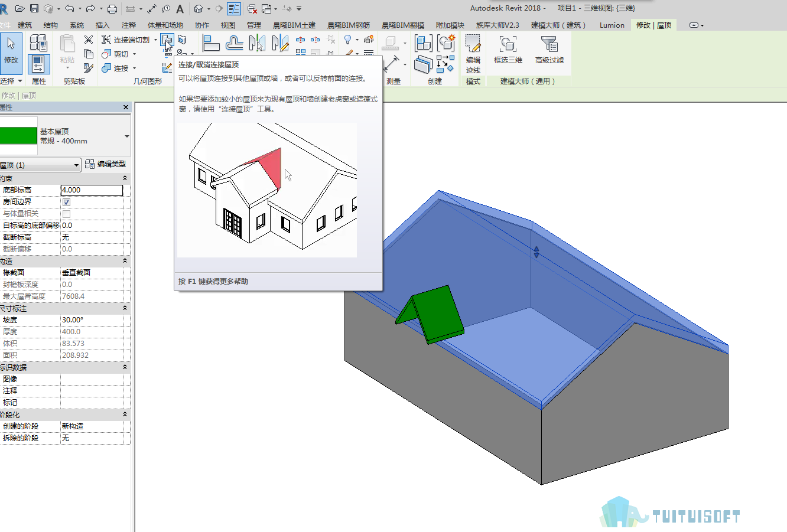Click the Join/Unjoin Roof icon
This screenshot has height=532, width=787.
tap(167, 40)
